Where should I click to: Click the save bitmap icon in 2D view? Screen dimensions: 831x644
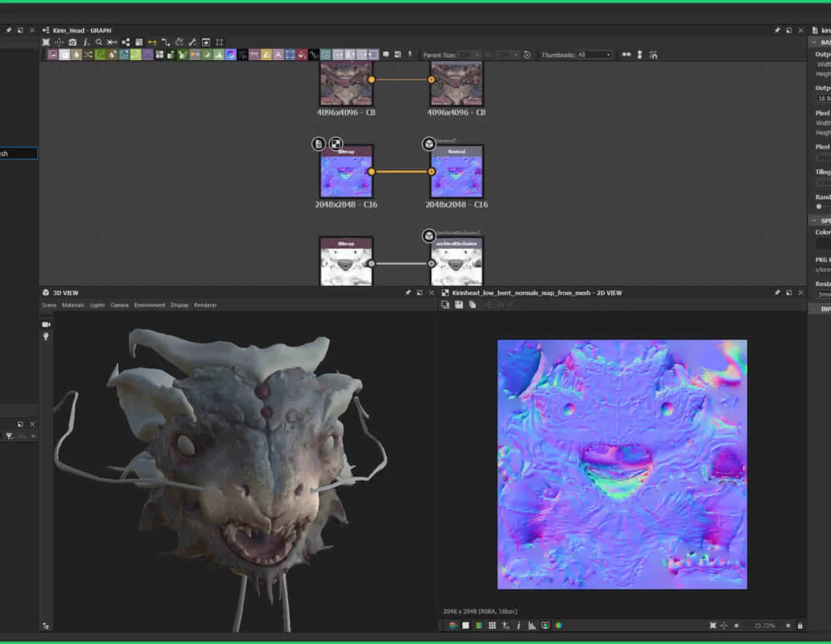[x=459, y=305]
